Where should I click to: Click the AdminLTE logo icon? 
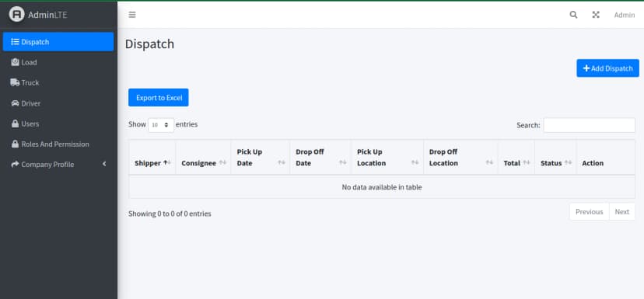point(17,15)
